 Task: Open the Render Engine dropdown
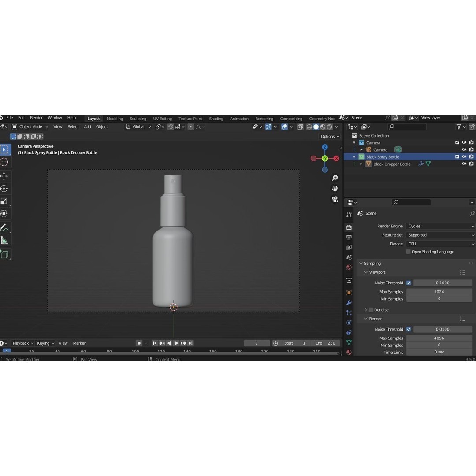(x=440, y=226)
